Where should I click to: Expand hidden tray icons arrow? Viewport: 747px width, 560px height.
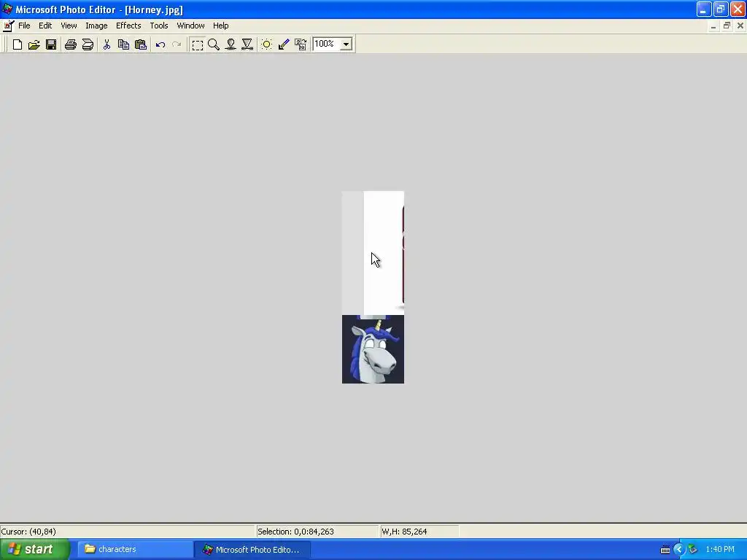click(x=678, y=550)
